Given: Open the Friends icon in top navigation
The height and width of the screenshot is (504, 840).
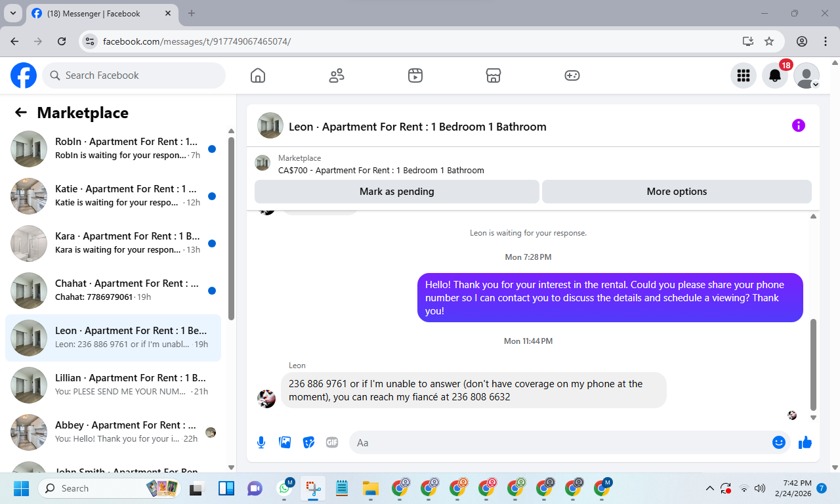Looking at the screenshot, I should point(337,75).
